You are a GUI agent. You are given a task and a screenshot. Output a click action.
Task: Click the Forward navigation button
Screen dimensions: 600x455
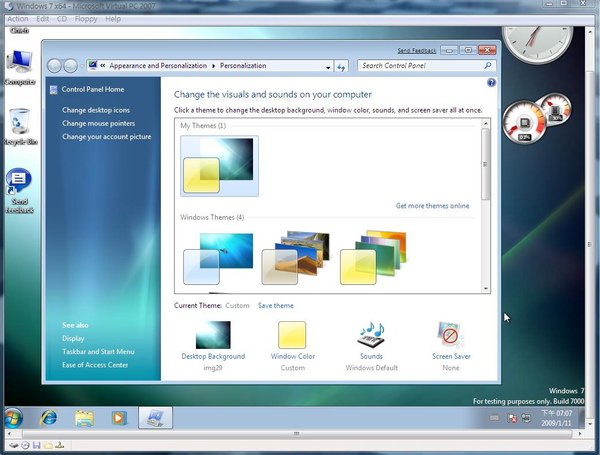point(70,66)
